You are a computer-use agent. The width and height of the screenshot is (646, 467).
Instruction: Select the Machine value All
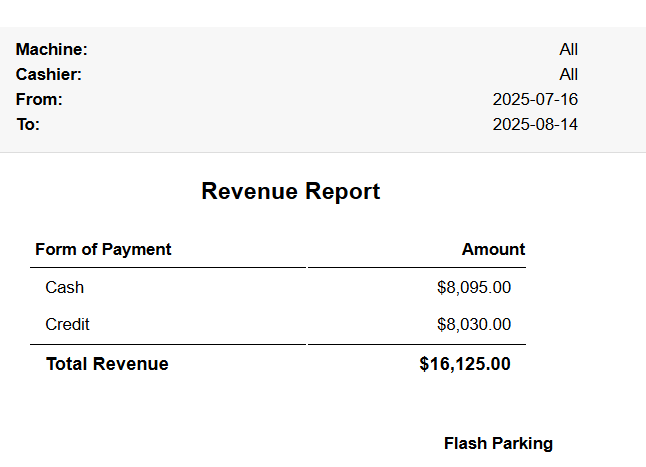(x=568, y=49)
